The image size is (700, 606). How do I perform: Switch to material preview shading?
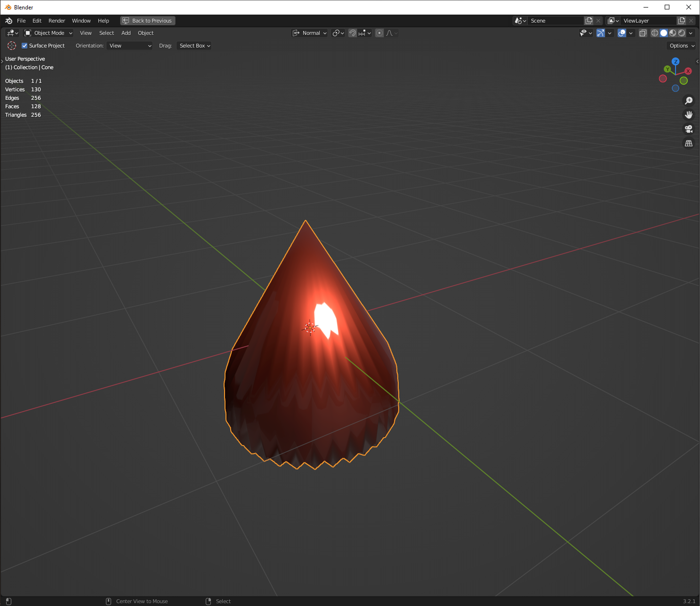click(673, 33)
